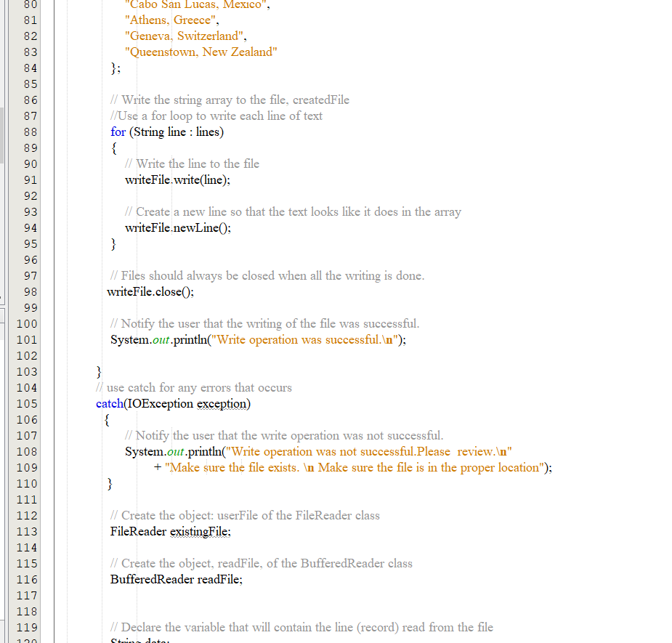Click the 'for' keyword in the loop
Viewport: 672px width, 643px height.
118,132
